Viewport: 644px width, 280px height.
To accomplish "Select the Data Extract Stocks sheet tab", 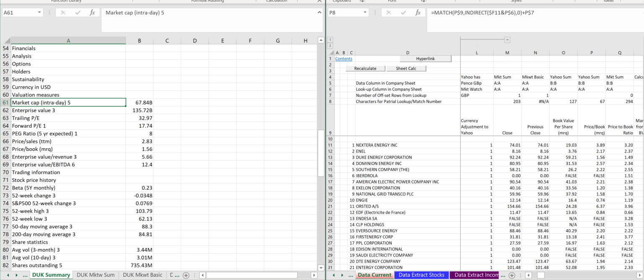I will coord(421,275).
